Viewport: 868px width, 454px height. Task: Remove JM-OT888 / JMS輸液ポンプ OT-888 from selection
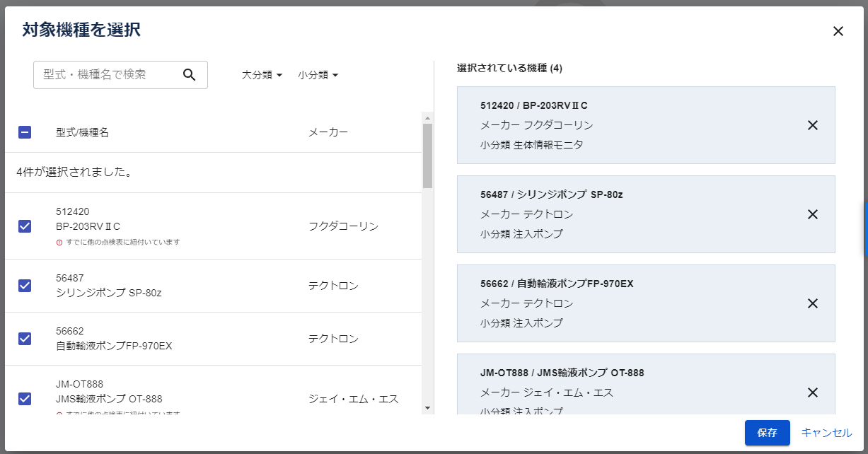tap(813, 392)
